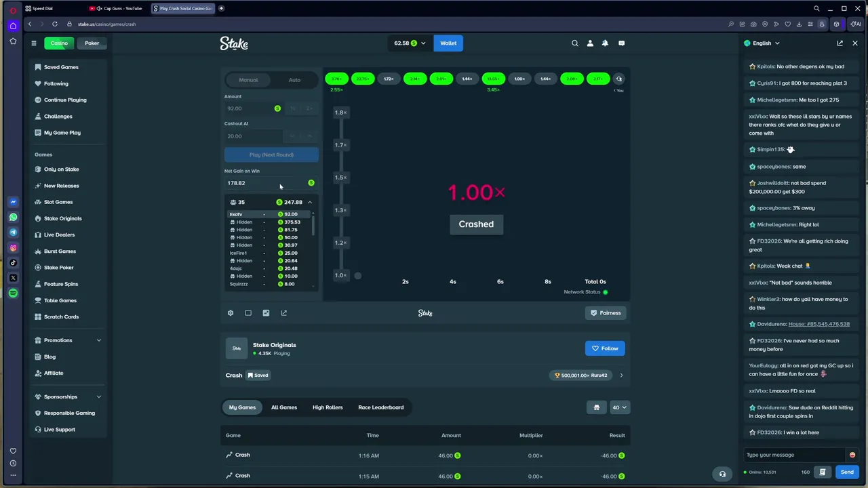The height and width of the screenshot is (488, 868).
Task: Open Instagram in Opera sidebar
Action: [x=13, y=248]
